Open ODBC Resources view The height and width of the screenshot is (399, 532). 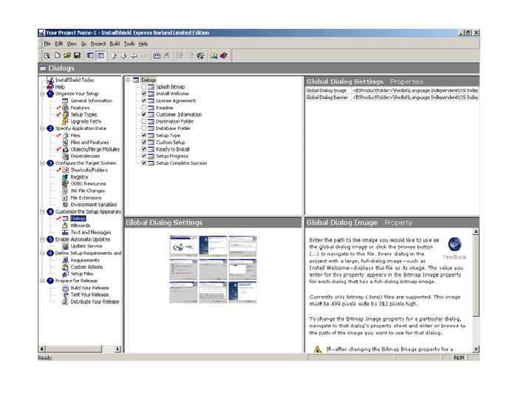click(88, 184)
